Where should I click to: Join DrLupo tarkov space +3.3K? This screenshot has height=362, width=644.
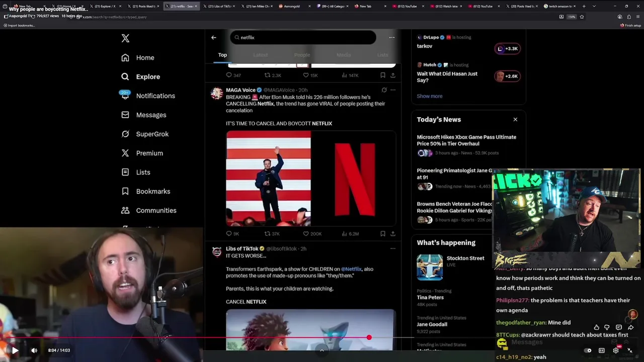pos(507,49)
